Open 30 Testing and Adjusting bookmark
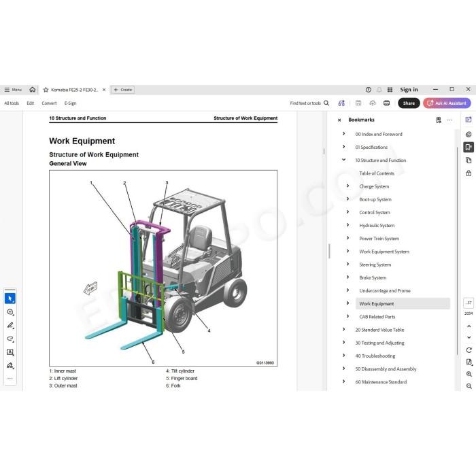The height and width of the screenshot is (476, 476). 379,343
